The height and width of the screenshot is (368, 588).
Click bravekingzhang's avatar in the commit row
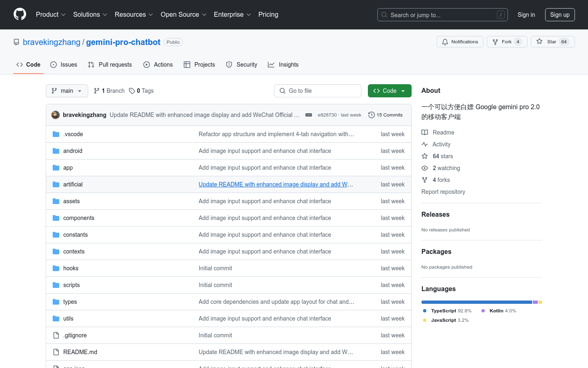(56, 115)
